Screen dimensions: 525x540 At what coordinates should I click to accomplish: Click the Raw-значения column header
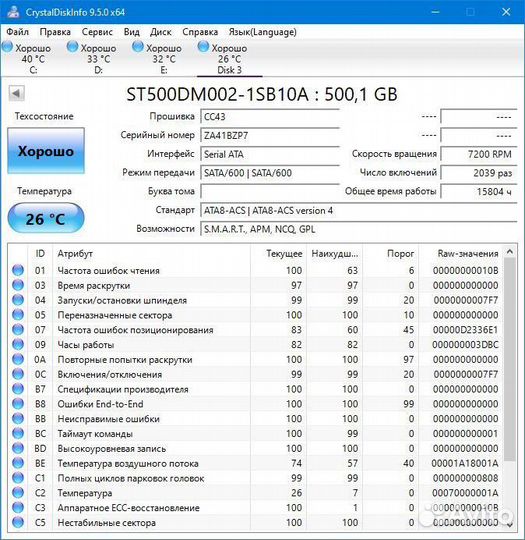tap(461, 253)
